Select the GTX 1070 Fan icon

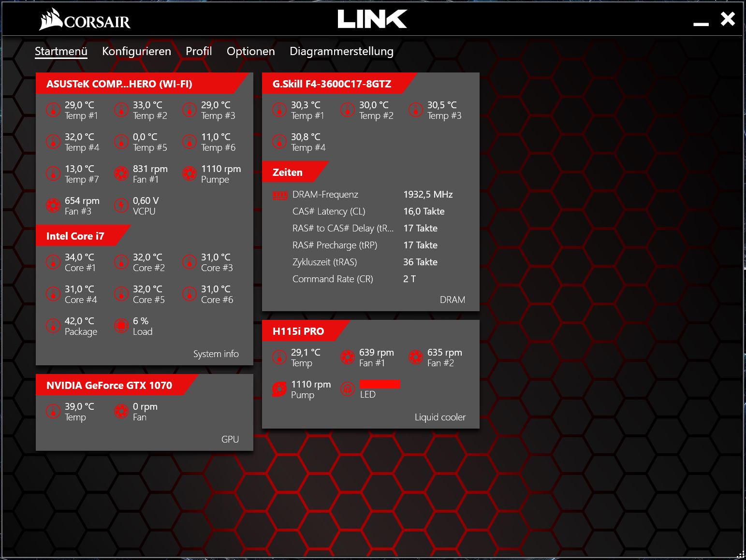(x=121, y=411)
